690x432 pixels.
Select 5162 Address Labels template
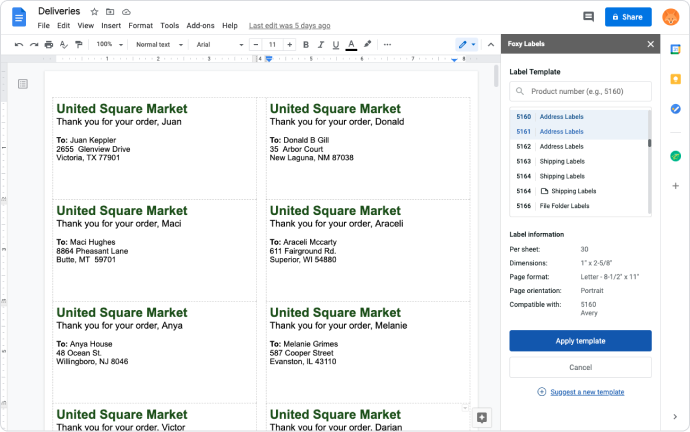click(579, 146)
